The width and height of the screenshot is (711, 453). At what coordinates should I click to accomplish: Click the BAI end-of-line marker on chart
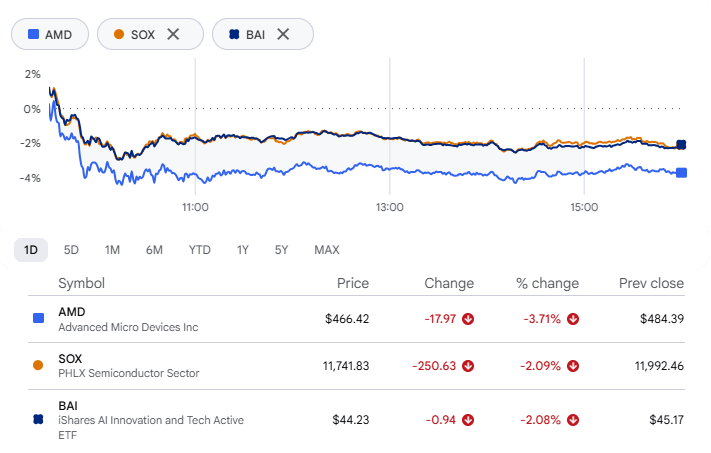(681, 145)
